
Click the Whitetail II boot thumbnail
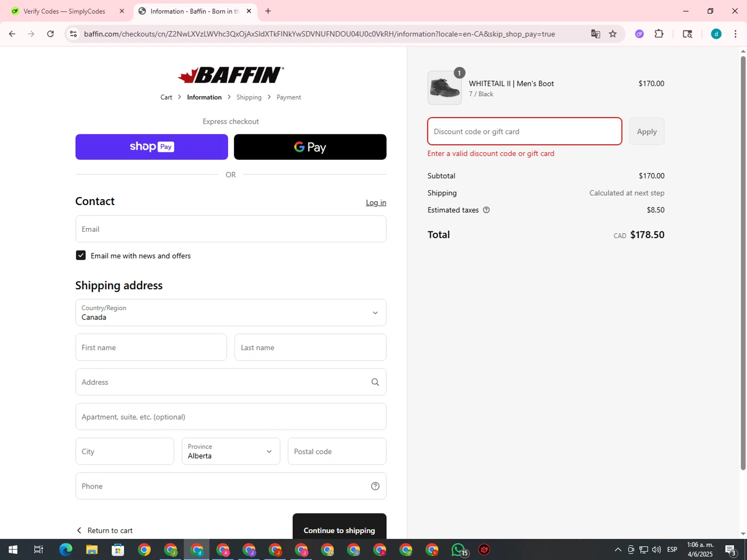444,88
